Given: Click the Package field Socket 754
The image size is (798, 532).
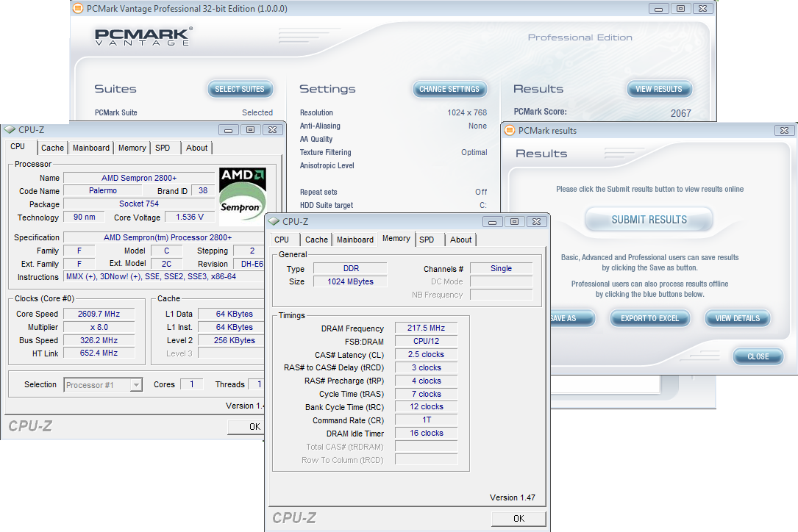Looking at the screenshot, I should 139,204.
